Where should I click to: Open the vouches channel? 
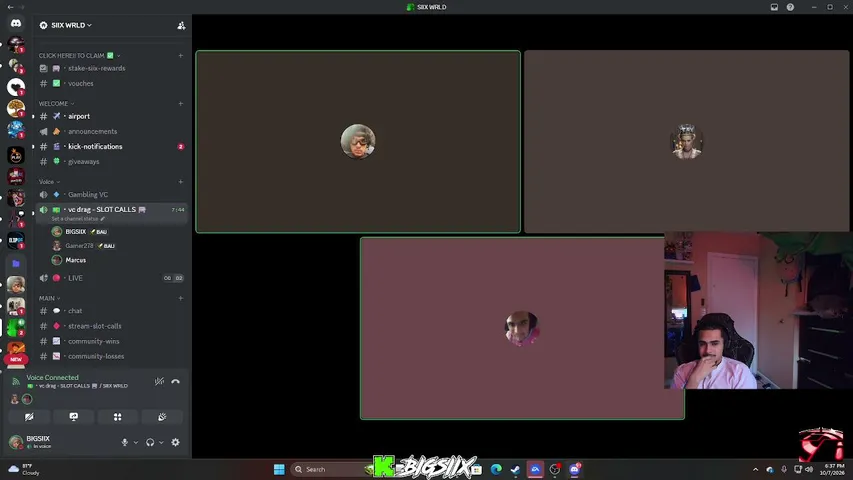tap(112, 83)
